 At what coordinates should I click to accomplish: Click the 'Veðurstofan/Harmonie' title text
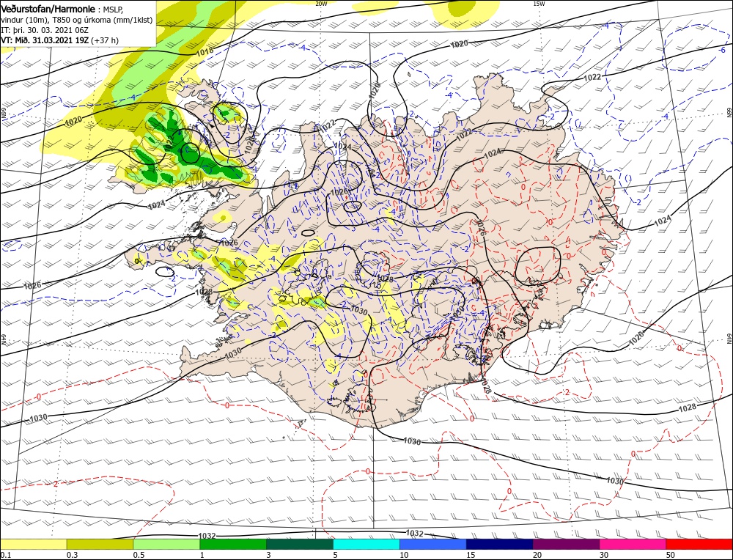49,10
